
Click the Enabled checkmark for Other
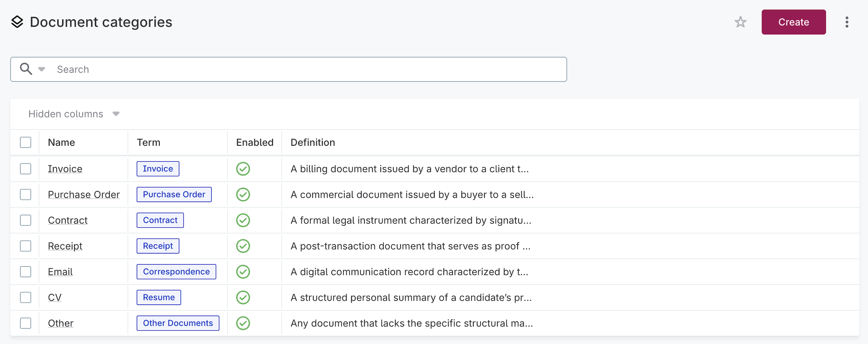point(243,323)
